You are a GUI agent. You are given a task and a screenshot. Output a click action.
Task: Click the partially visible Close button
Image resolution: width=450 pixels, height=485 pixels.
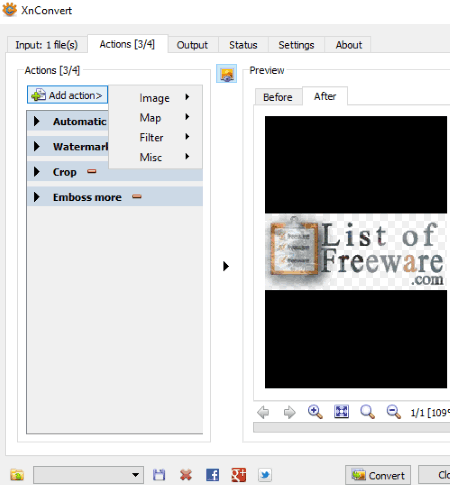tap(435, 475)
